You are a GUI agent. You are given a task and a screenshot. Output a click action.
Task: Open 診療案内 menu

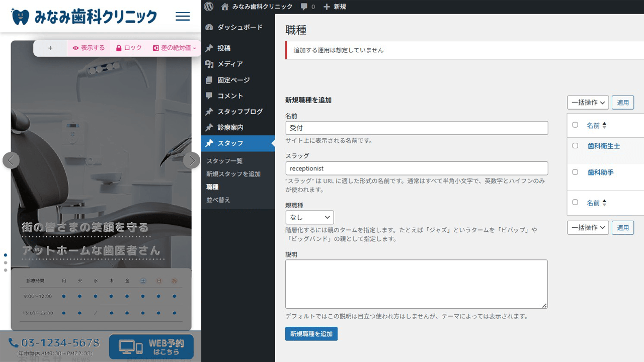[x=238, y=128]
